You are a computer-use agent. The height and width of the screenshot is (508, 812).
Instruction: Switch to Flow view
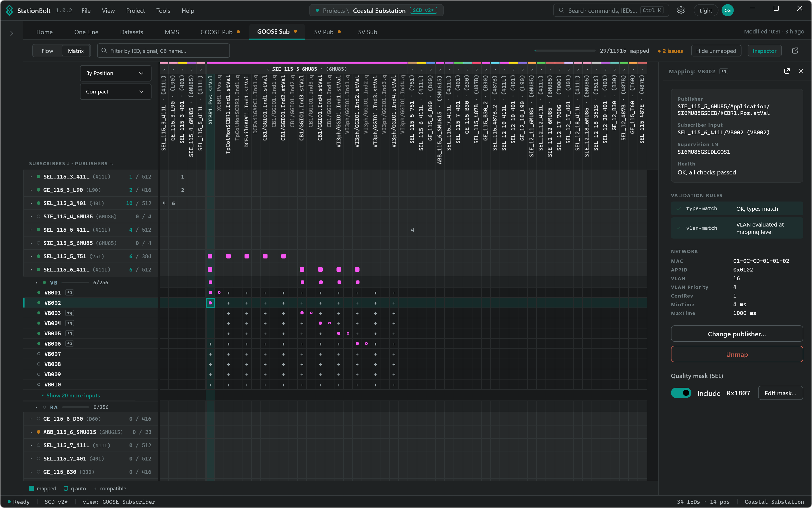47,51
